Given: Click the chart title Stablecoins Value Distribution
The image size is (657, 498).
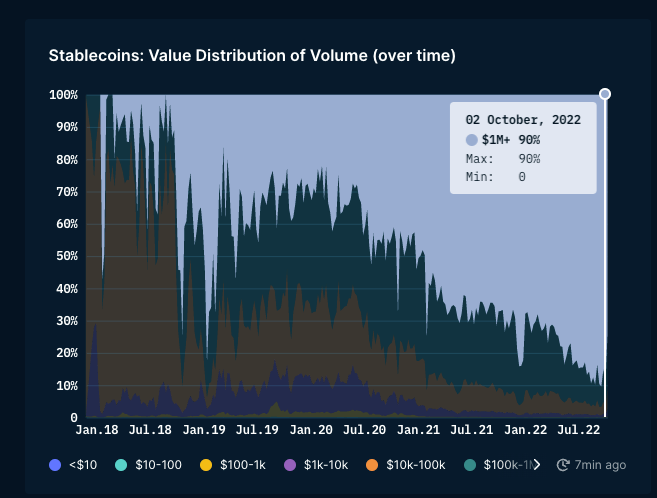Looking at the screenshot, I should click(x=252, y=56).
